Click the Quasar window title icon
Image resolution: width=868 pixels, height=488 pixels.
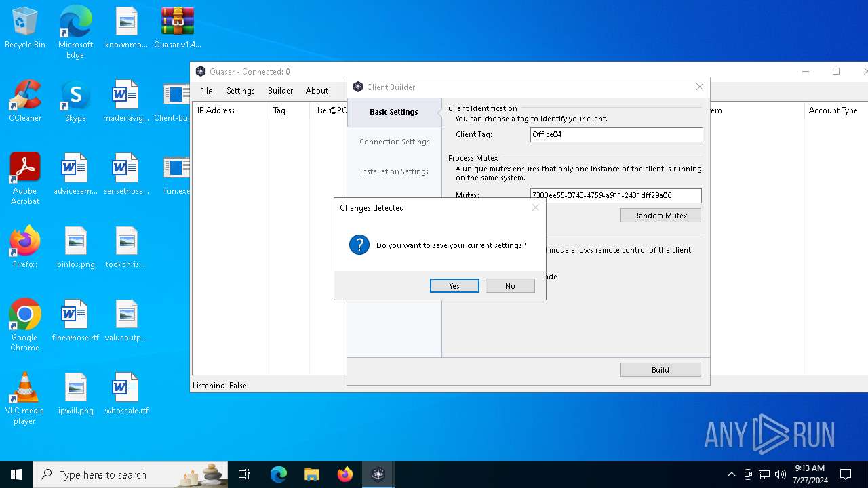(x=201, y=72)
